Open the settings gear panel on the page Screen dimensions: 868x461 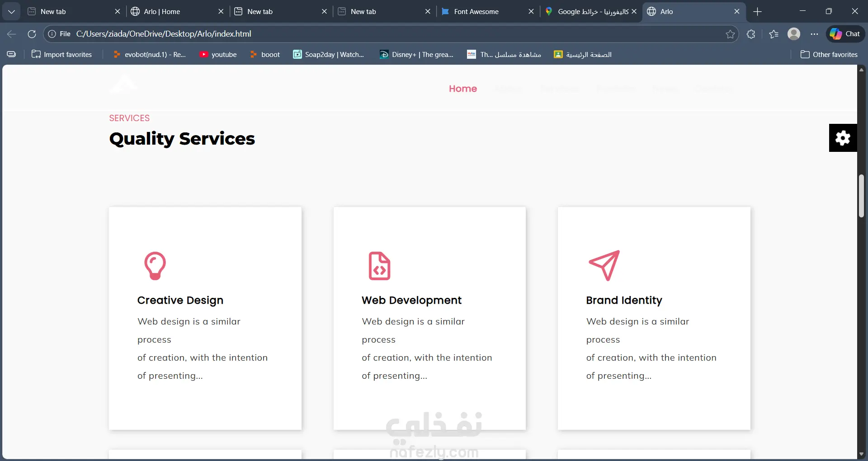tap(843, 138)
